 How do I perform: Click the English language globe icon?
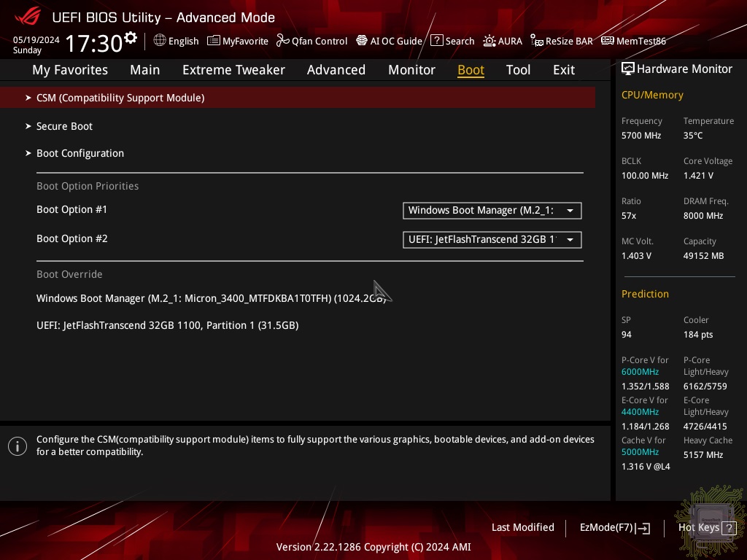click(160, 41)
